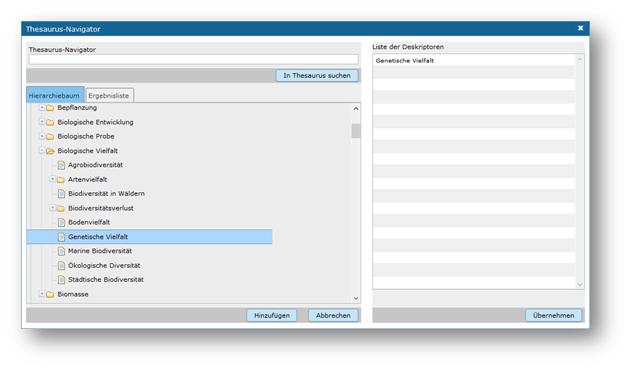Select Bepflanzung in the tree
Viewport: 632px width, 371px height.
coord(77,108)
